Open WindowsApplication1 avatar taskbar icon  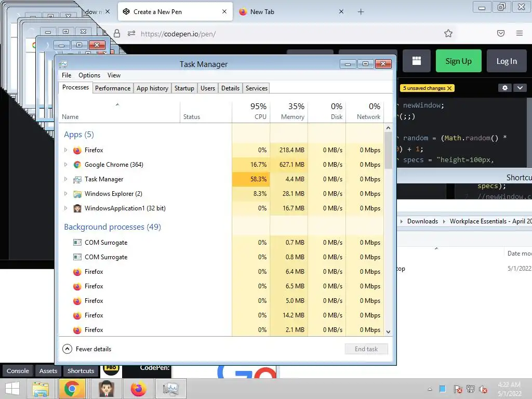[x=107, y=389]
